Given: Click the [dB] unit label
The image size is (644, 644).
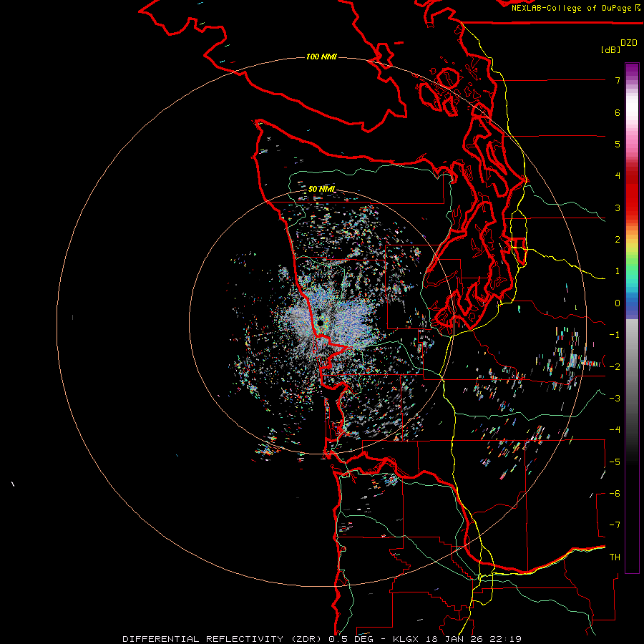Looking at the screenshot, I should pos(611,49).
